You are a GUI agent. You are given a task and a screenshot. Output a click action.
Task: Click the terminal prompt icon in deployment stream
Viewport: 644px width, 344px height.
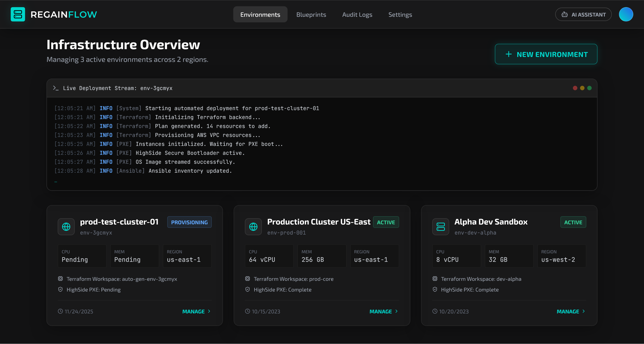(x=56, y=88)
